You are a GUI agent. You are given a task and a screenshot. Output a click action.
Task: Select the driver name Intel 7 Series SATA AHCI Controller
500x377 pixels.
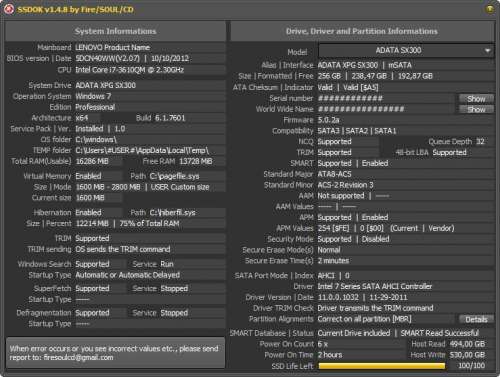pyautogui.click(x=375, y=286)
